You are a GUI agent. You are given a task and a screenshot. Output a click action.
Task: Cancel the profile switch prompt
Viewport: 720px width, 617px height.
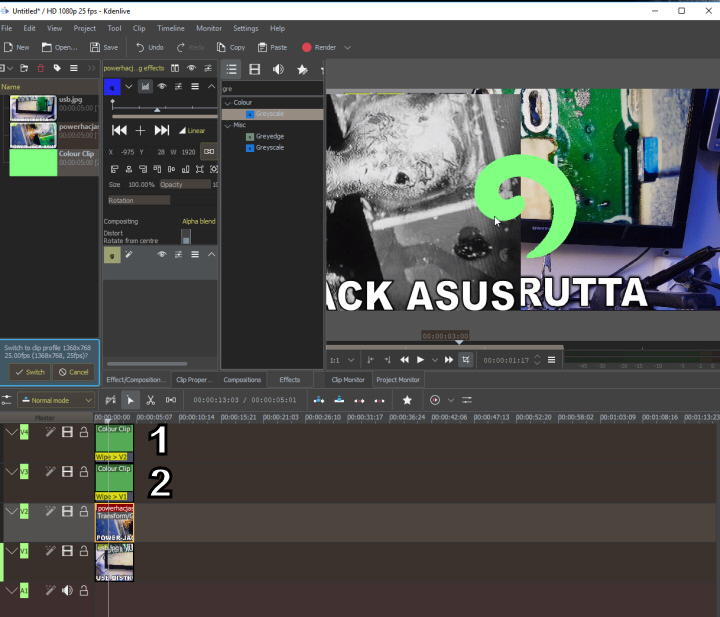pyautogui.click(x=73, y=372)
